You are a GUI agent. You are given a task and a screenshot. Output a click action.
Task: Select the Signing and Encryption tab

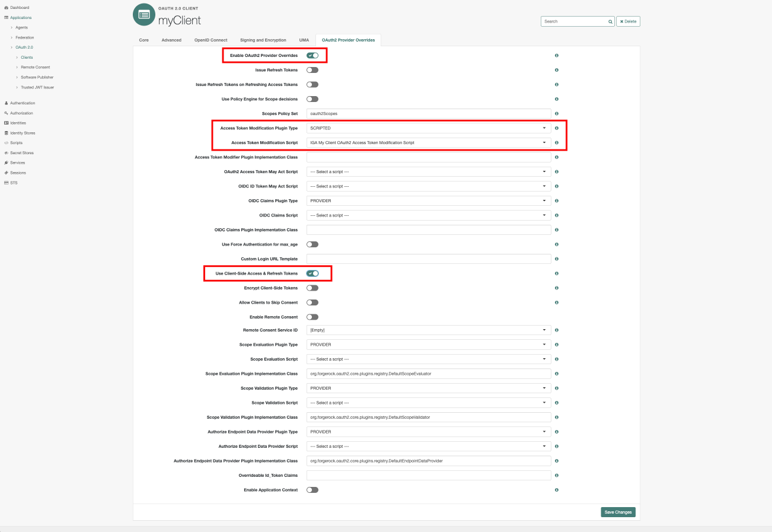pyautogui.click(x=263, y=40)
